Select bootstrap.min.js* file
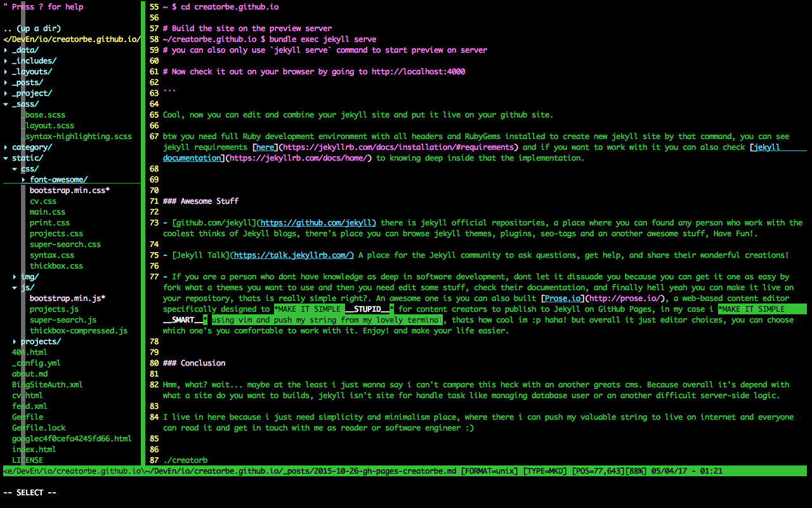The height and width of the screenshot is (508, 812). pos(67,298)
